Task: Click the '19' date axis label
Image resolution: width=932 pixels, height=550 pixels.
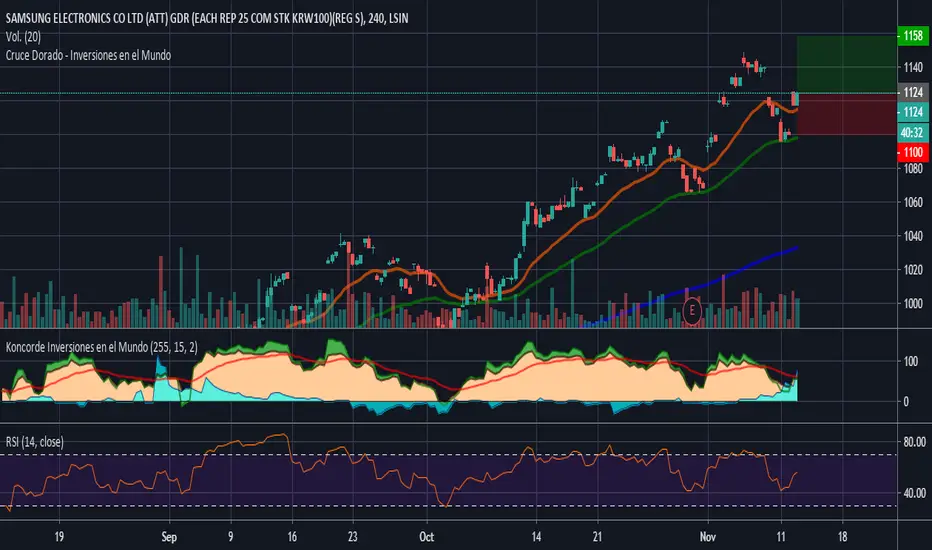Action: (x=59, y=537)
